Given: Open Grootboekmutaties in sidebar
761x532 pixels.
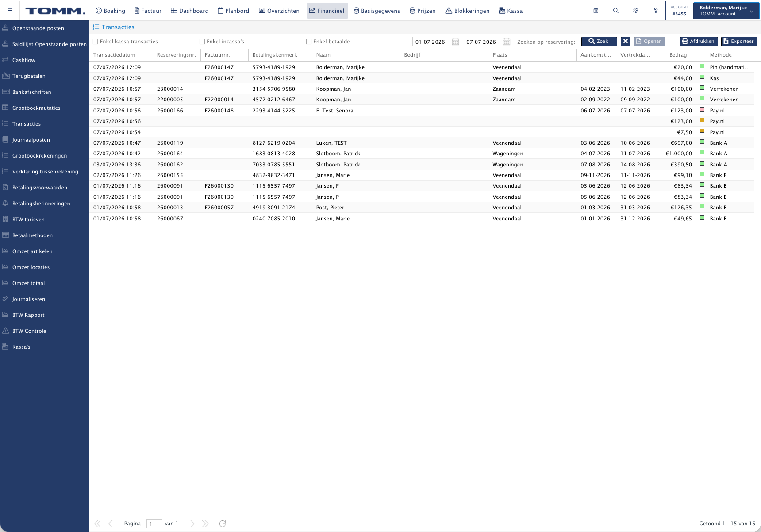Looking at the screenshot, I should [x=44, y=108].
